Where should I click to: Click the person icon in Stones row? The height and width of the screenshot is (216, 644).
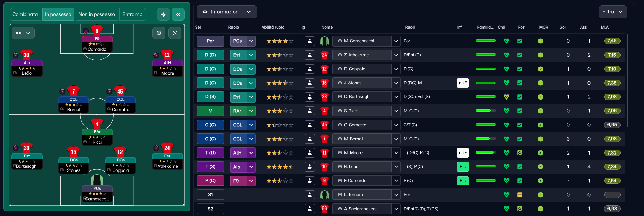[310, 83]
